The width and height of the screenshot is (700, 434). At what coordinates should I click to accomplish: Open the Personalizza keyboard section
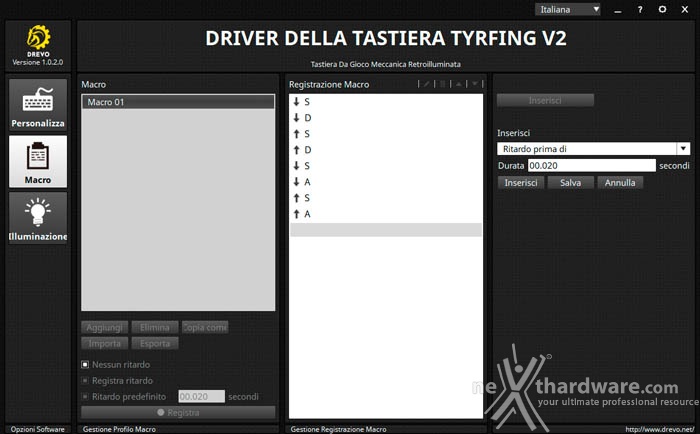pyautogui.click(x=38, y=105)
